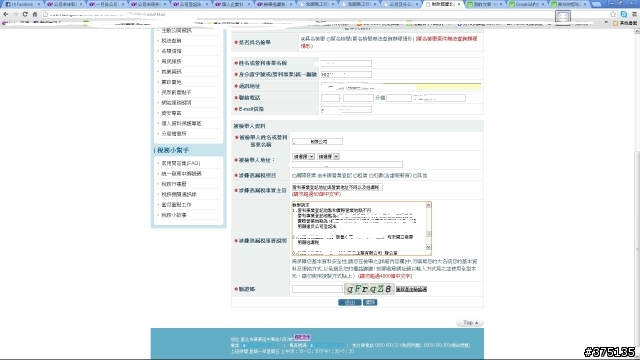
Task: Click the 被檢舉人姓名 name field
Action: pos(317,142)
